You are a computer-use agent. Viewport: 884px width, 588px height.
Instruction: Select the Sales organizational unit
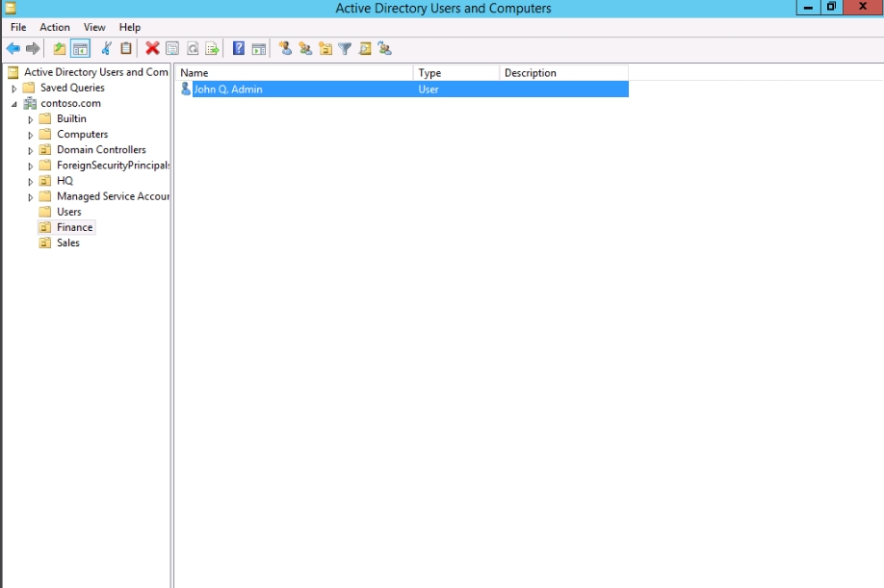coord(68,243)
